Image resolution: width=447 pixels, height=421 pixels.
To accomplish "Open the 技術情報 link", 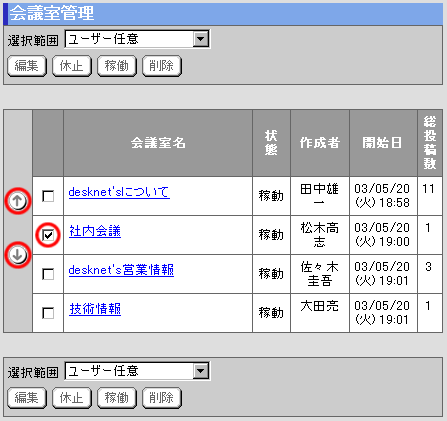I will [x=95, y=309].
